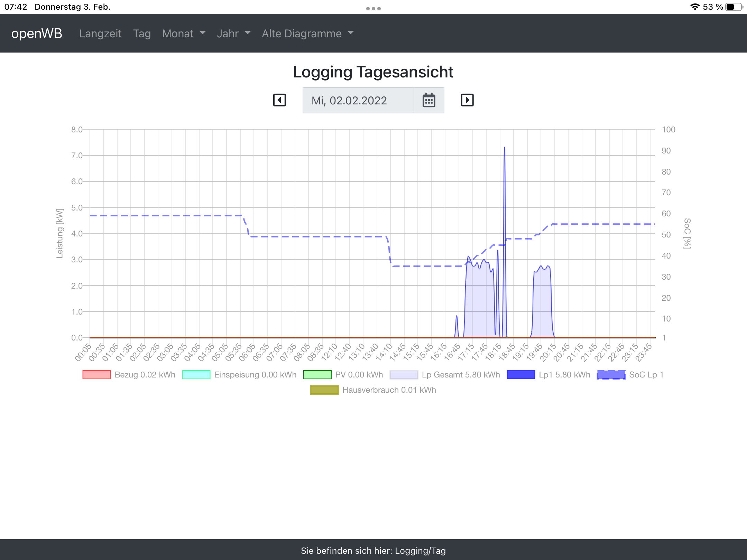Expand the Jahr dropdown menu
The height and width of the screenshot is (560, 747).
pyautogui.click(x=233, y=34)
